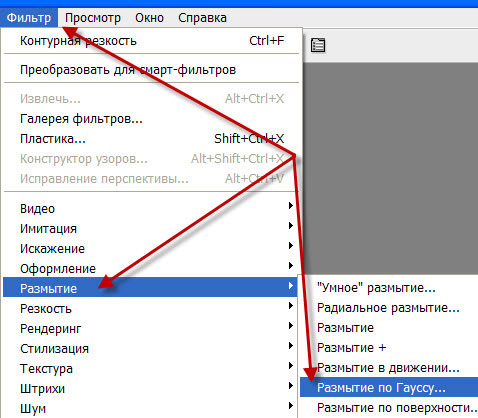Select Исправление перспективы... entry
The image size is (478, 418).
point(152,179)
